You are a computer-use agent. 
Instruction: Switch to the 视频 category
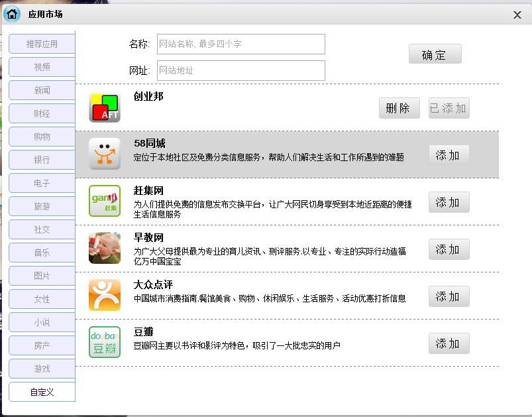(x=42, y=67)
